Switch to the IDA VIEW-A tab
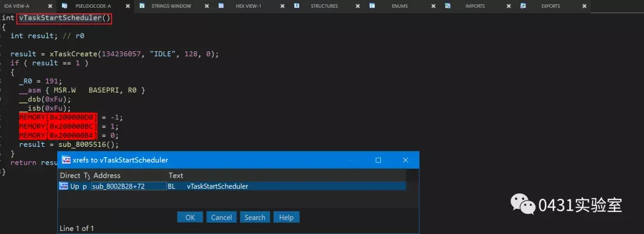 pos(17,6)
